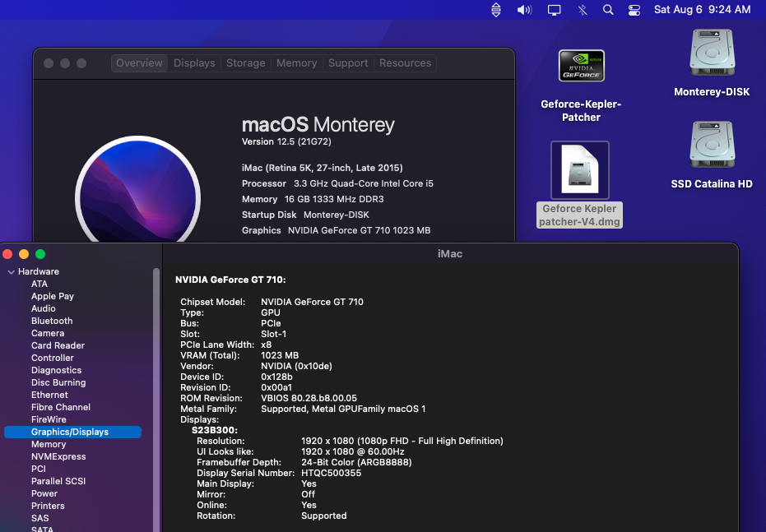Image resolution: width=766 pixels, height=532 pixels.
Task: Click ROM Revision value VBIOS 80.28.b8.00.05
Action: point(309,398)
